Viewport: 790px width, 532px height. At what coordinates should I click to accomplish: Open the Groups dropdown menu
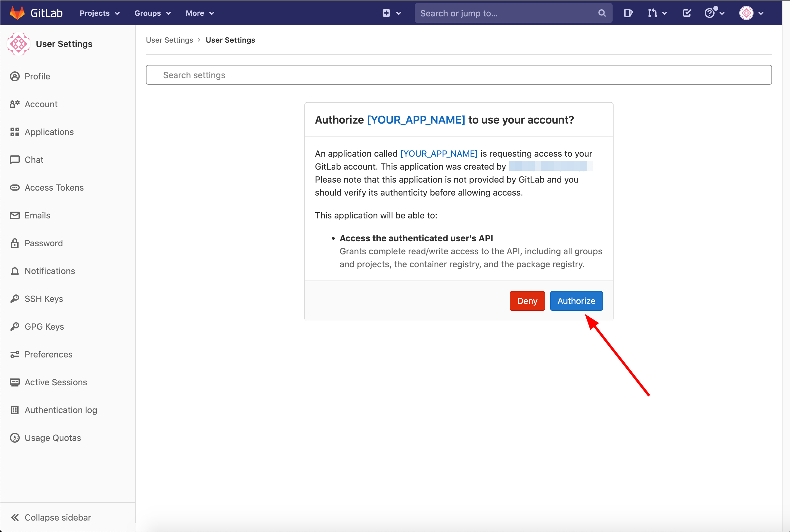click(x=153, y=13)
